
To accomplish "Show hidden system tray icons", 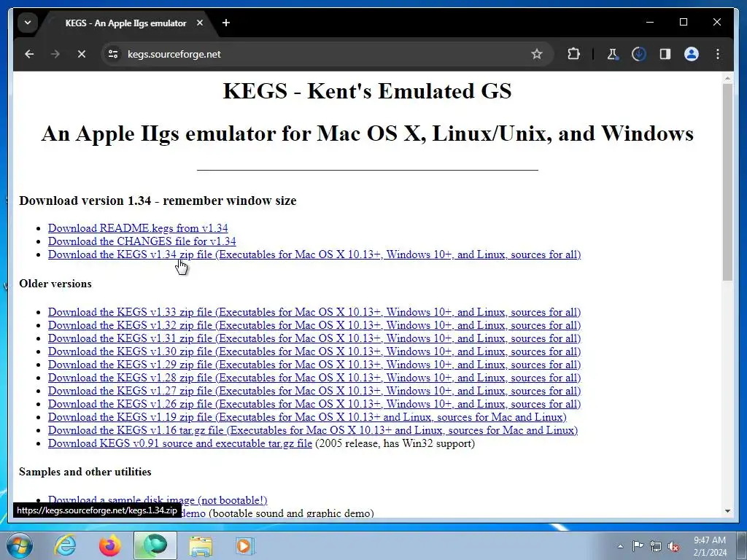I will pos(620,546).
